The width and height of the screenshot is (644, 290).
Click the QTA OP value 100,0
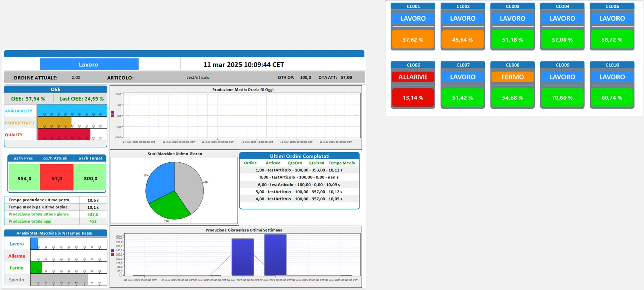click(x=305, y=77)
